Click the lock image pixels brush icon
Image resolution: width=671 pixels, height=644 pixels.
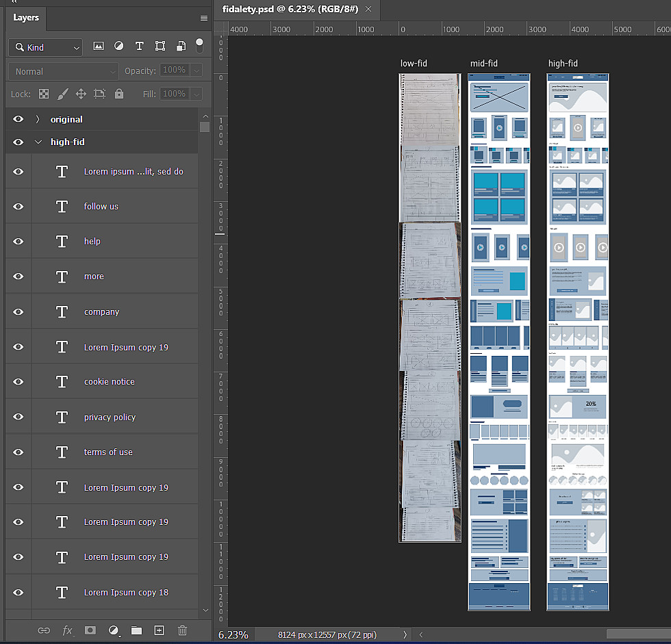pyautogui.click(x=62, y=94)
